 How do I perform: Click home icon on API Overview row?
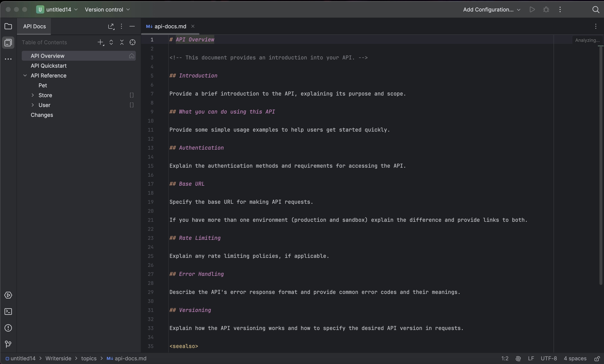pyautogui.click(x=132, y=56)
